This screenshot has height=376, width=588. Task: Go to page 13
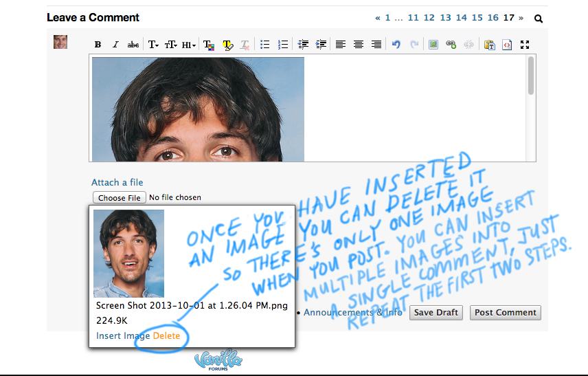click(446, 18)
